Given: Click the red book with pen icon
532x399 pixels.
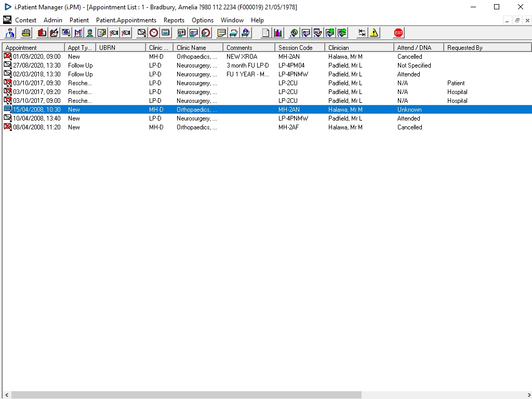Looking at the screenshot, I should [x=54, y=33].
